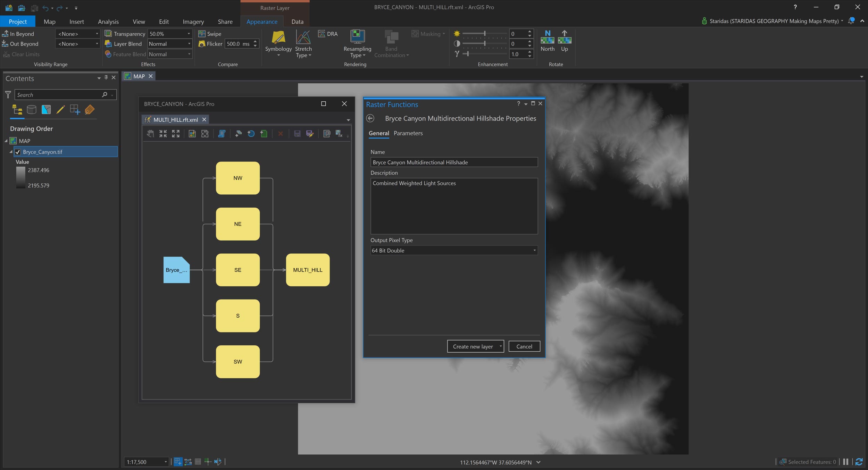Viewport: 868px width, 470px height.
Task: Open the Imagery ribbon tab
Action: [x=193, y=22]
